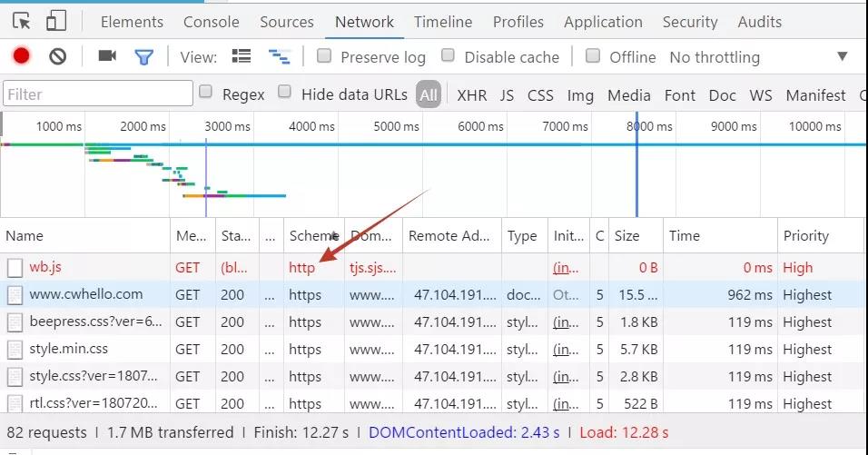Filter requests by CSS type
The height and width of the screenshot is (455, 868).
[x=540, y=95]
